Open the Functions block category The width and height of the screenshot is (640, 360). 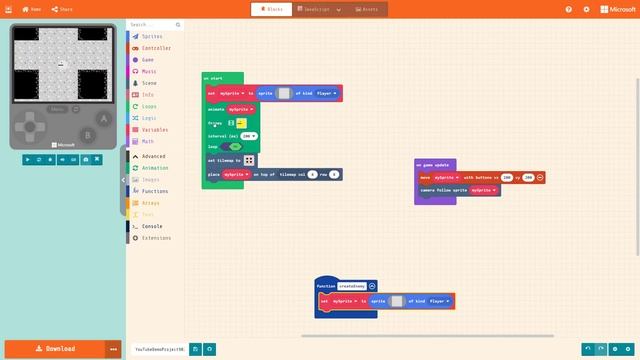tap(155, 191)
